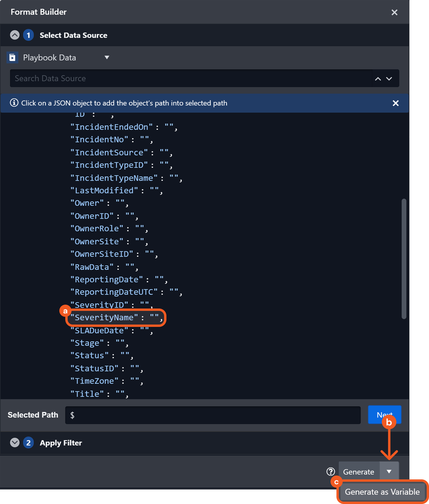This screenshot has width=429, height=504.
Task: Jump to next search result arrow
Action: coord(389,79)
